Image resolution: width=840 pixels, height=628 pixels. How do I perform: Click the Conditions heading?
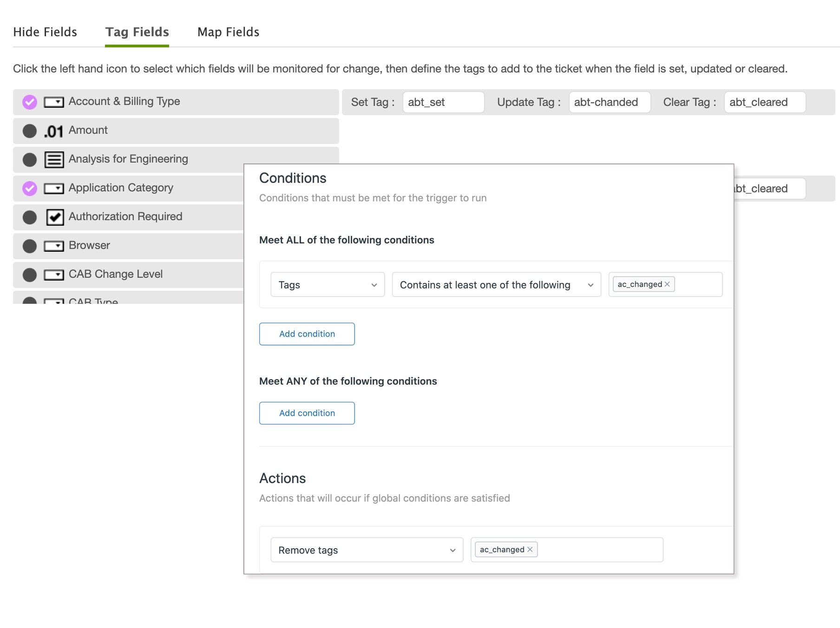click(293, 178)
